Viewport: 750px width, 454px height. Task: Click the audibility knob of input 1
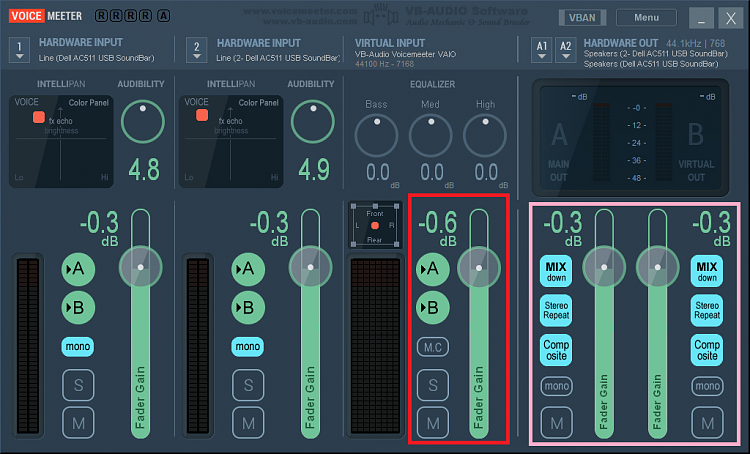[x=143, y=122]
